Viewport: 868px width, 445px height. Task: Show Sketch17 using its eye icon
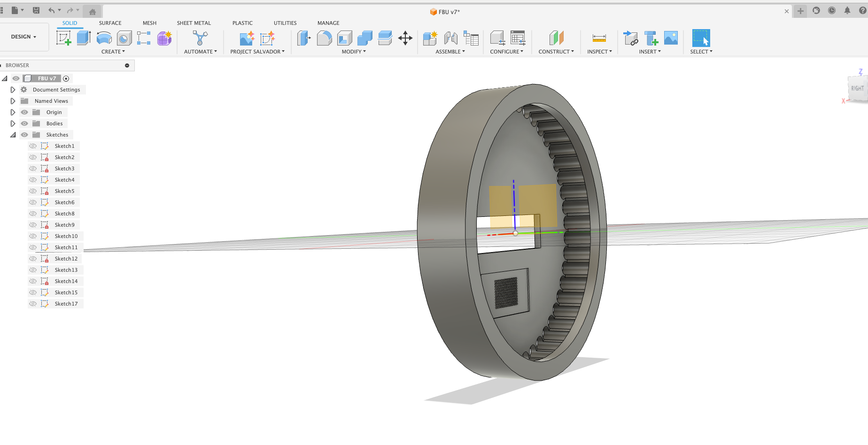click(33, 304)
